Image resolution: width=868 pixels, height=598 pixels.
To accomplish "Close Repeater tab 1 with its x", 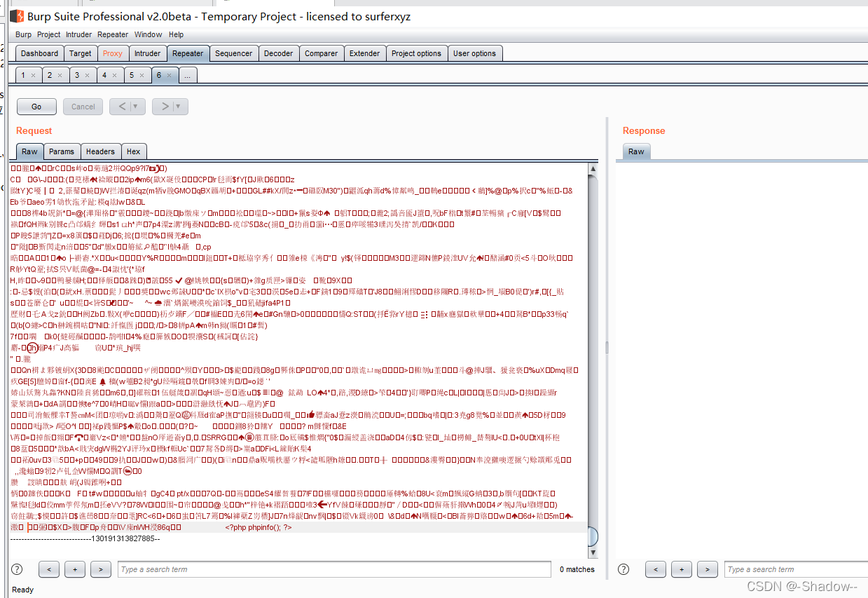I will pos(33,76).
